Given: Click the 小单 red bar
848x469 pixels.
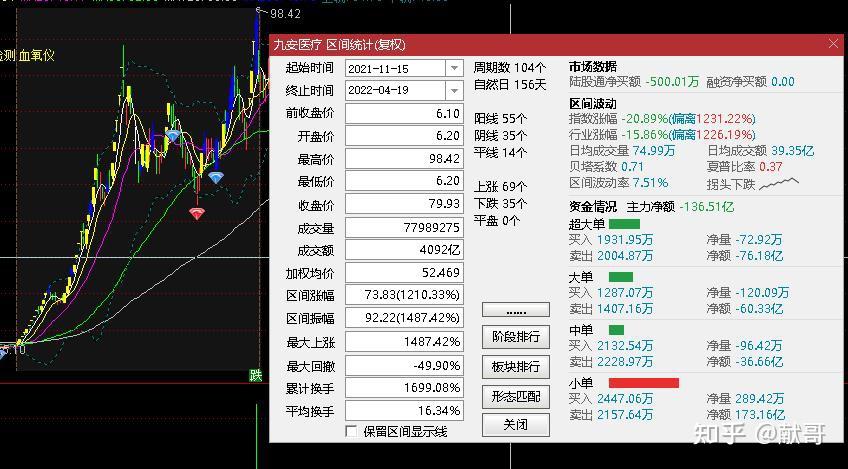Looking at the screenshot, I should point(644,383).
